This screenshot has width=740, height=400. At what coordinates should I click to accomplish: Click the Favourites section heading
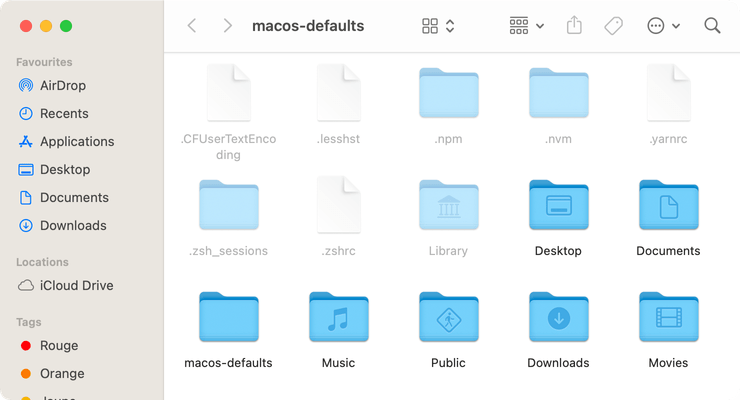point(44,62)
